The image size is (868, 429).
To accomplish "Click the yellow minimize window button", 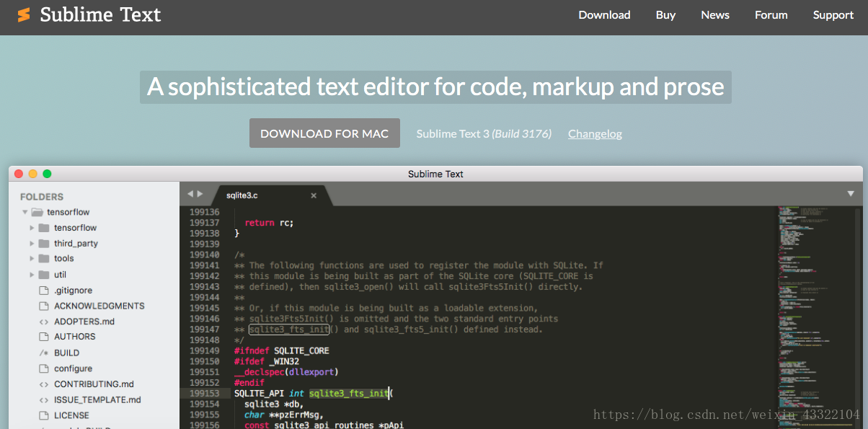I will pyautogui.click(x=32, y=174).
